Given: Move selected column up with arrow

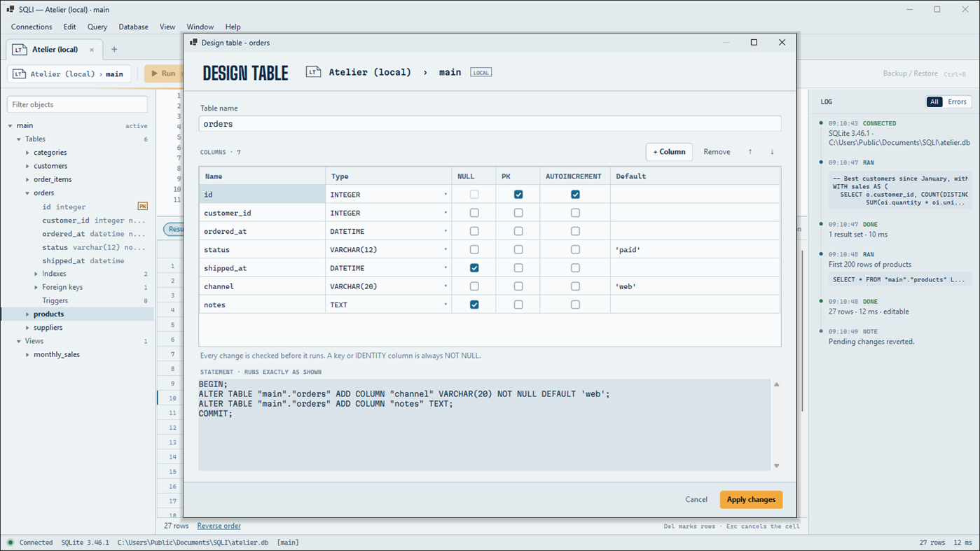Looking at the screenshot, I should click(x=750, y=152).
